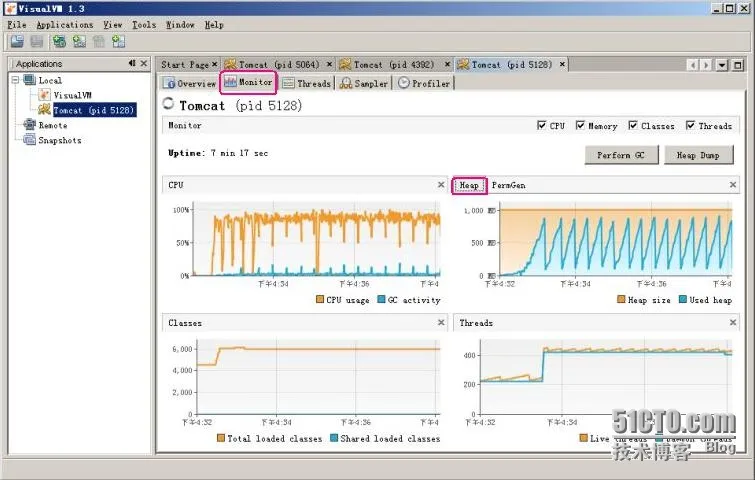The image size is (755, 480).
Task: Click the Total loaded classes legend swatch
Action: tap(221, 438)
